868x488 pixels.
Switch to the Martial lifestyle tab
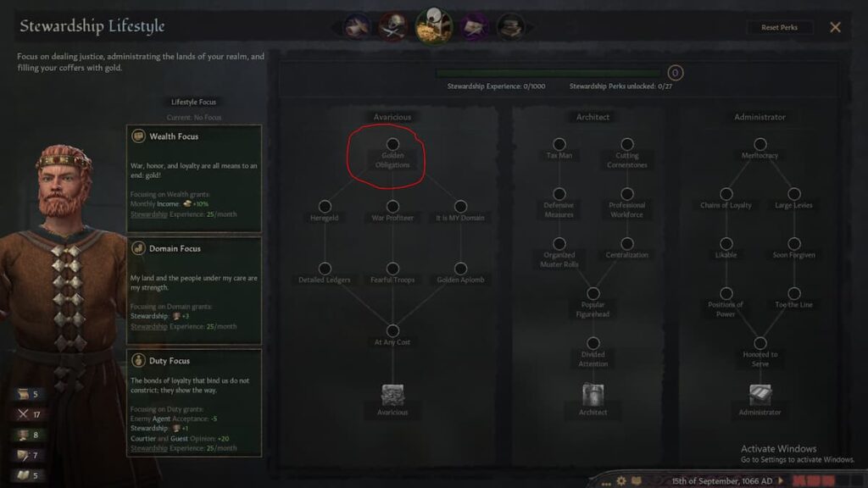tap(393, 26)
